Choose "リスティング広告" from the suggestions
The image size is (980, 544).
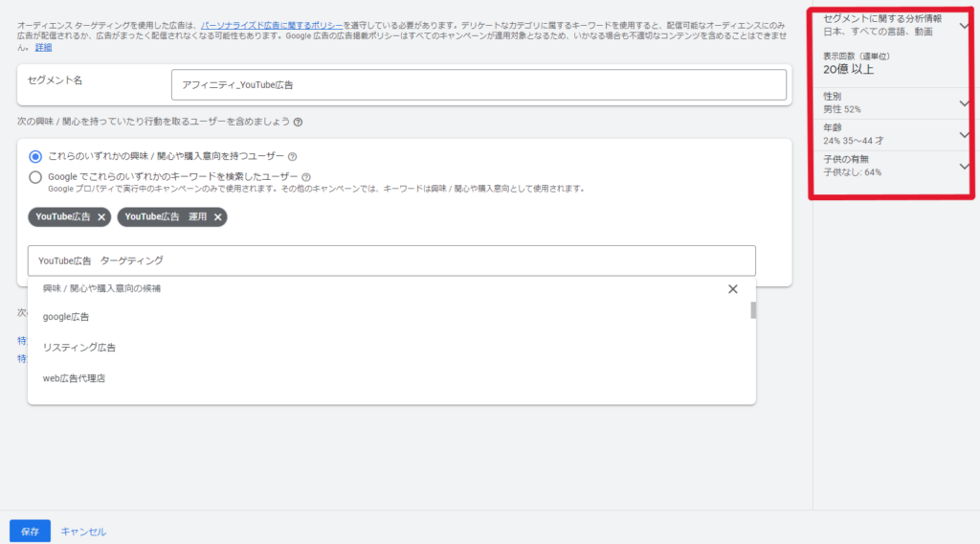point(79,348)
